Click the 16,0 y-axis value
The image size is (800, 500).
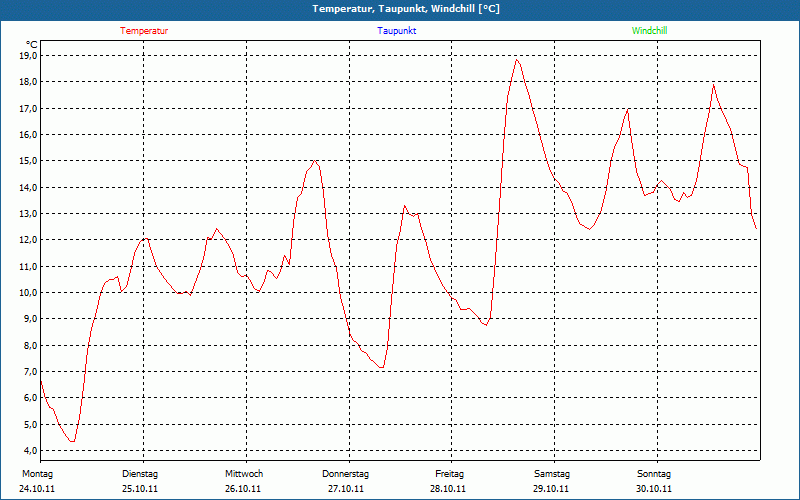(x=29, y=134)
